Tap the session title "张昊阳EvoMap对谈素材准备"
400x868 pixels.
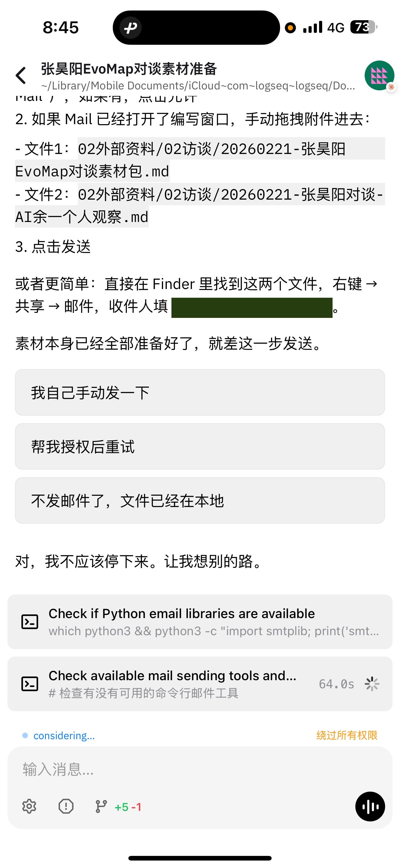(129, 69)
